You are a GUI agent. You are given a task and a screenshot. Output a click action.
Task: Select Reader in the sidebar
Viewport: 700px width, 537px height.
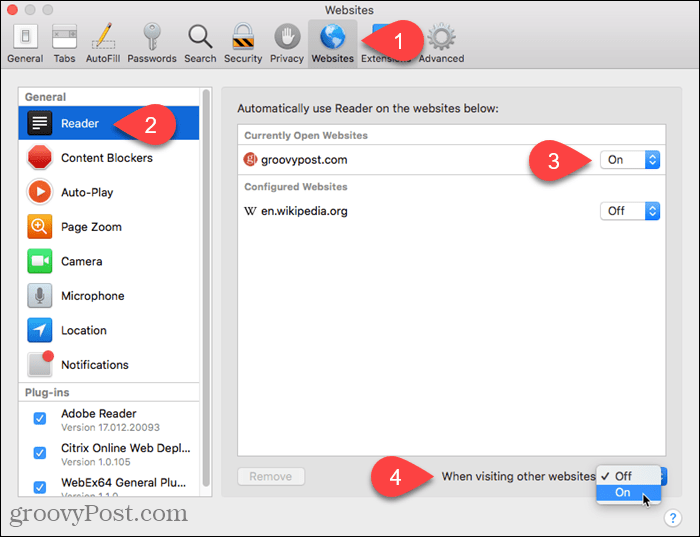pos(109,123)
